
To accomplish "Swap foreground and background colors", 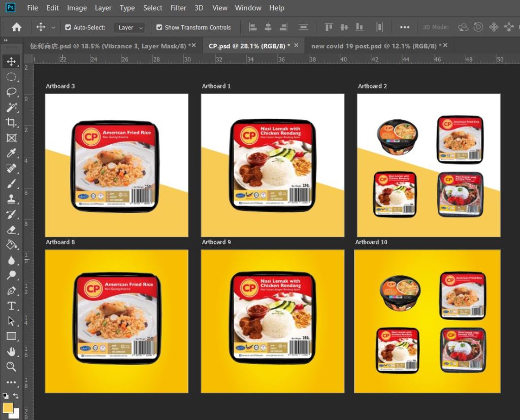I will tap(16, 396).
